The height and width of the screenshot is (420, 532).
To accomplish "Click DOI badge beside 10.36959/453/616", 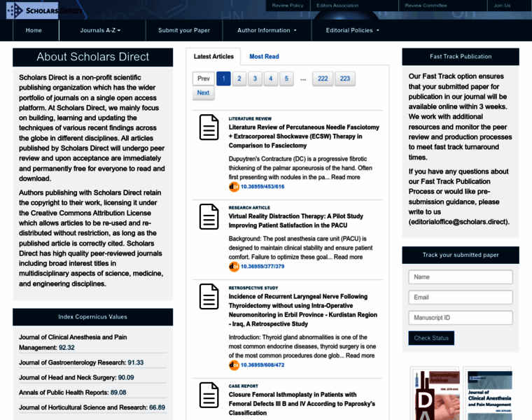I will tap(234, 187).
